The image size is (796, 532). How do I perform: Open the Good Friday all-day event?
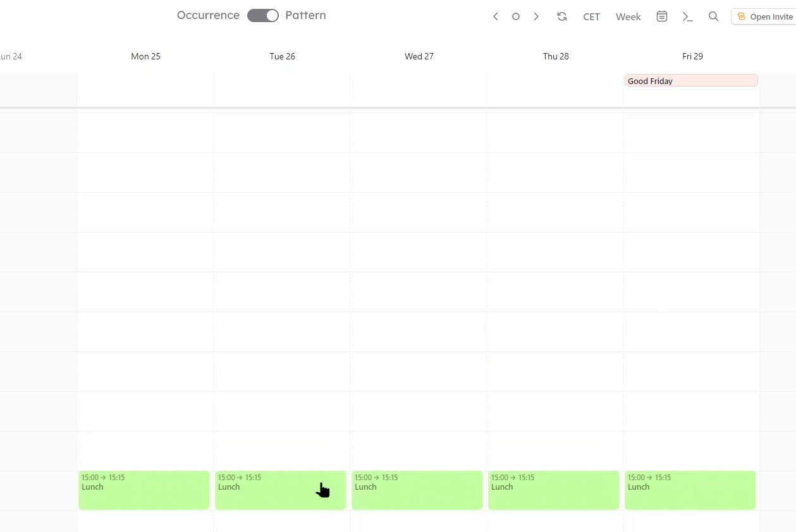coord(691,81)
